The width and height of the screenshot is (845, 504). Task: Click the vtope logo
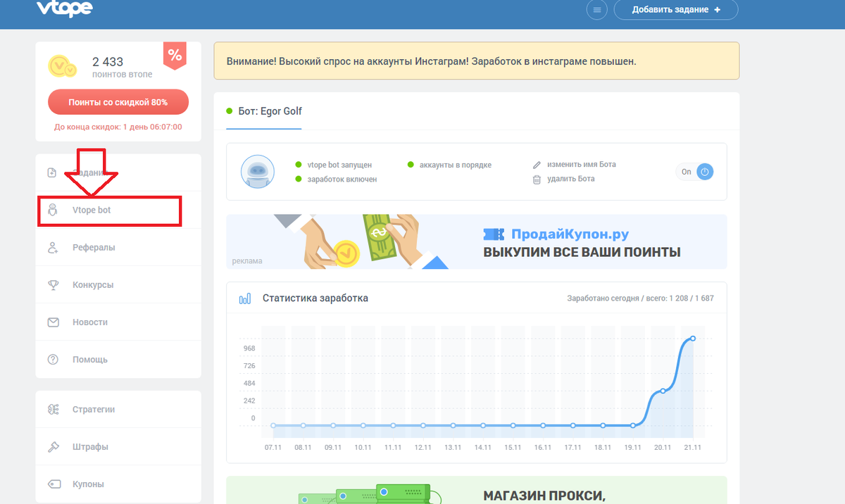[x=65, y=8]
